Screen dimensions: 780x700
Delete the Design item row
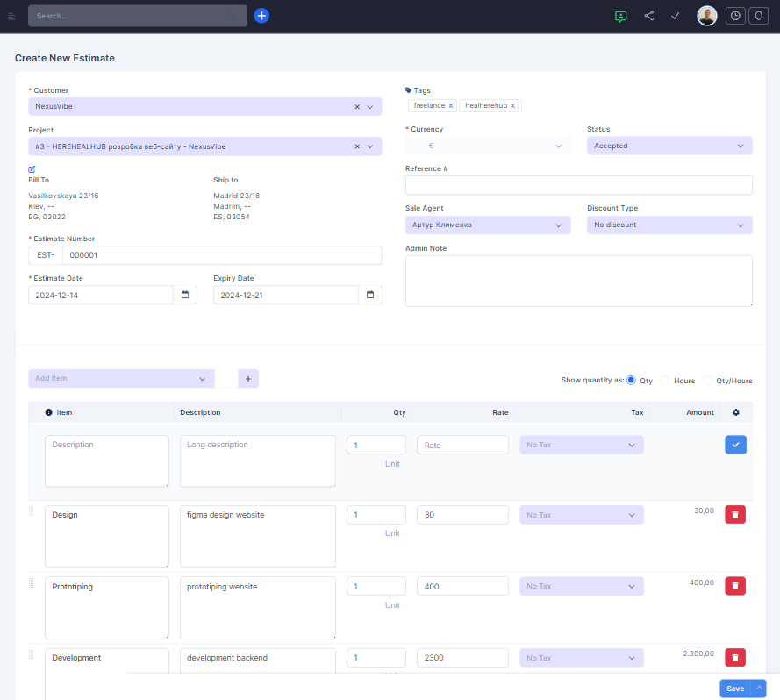(735, 515)
